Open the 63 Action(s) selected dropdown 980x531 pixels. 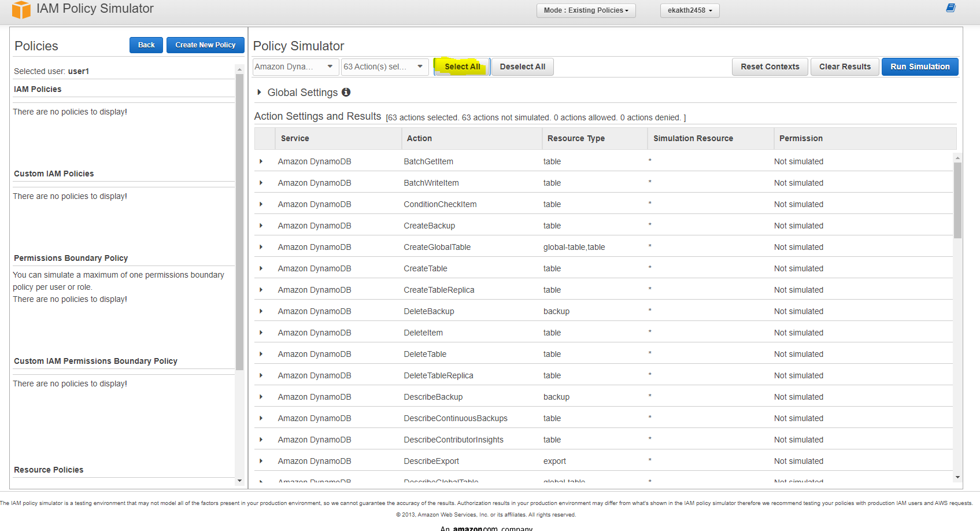tap(385, 67)
